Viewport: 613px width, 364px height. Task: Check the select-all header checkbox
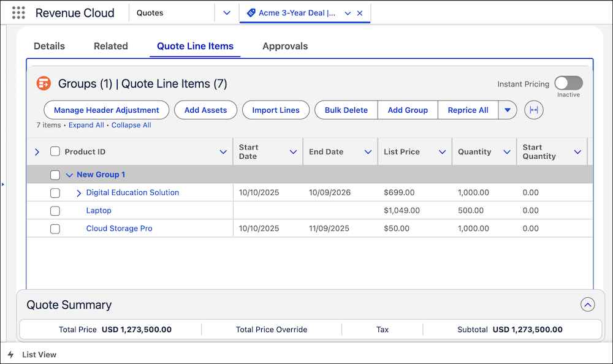[x=55, y=151]
